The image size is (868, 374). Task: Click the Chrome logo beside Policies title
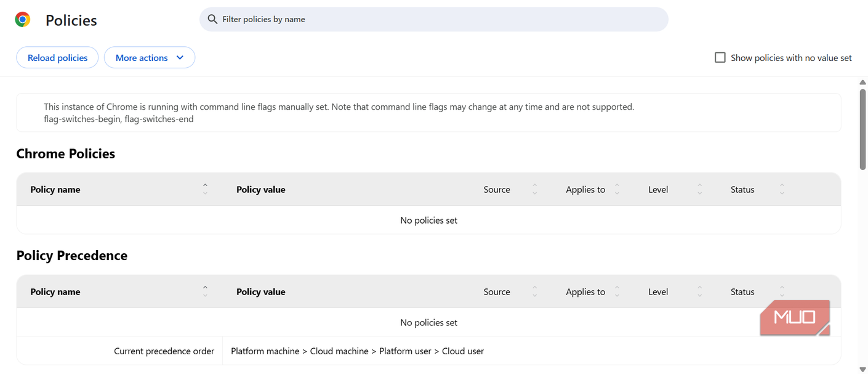(23, 20)
